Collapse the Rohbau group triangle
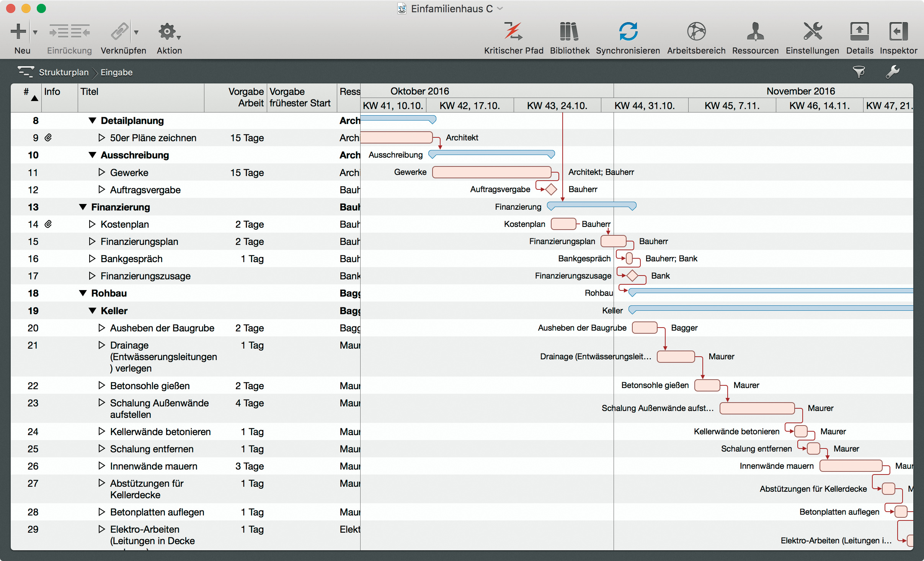The height and width of the screenshot is (561, 924). 83,293
